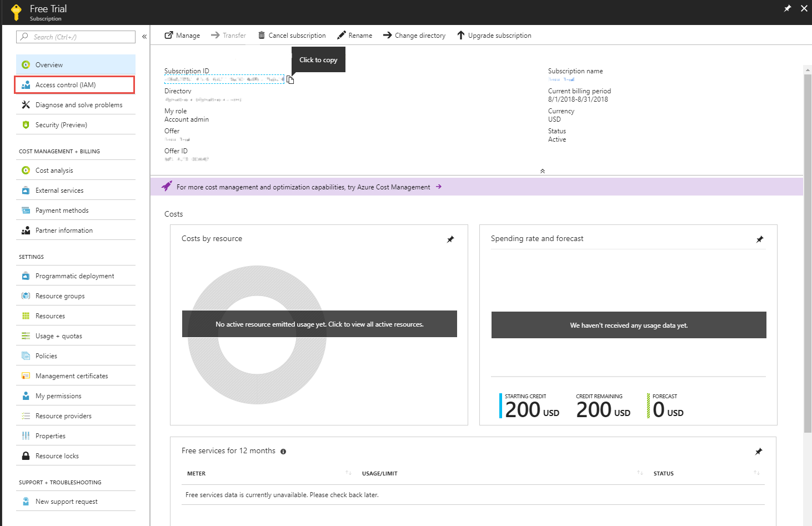This screenshot has height=526, width=812.
Task: Pin the Spending rate and forecast tile
Action: pyautogui.click(x=760, y=239)
